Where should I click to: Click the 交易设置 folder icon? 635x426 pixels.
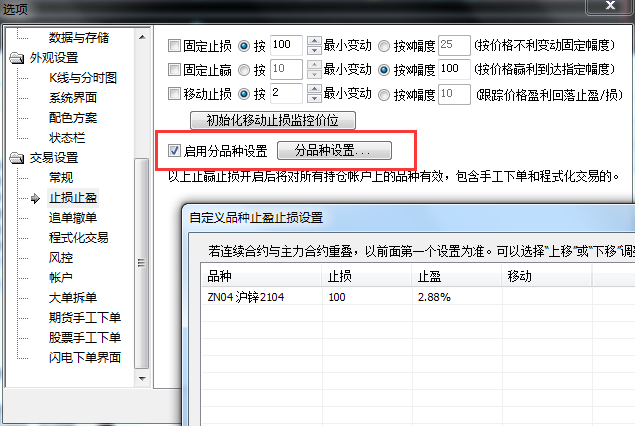click(x=17, y=158)
